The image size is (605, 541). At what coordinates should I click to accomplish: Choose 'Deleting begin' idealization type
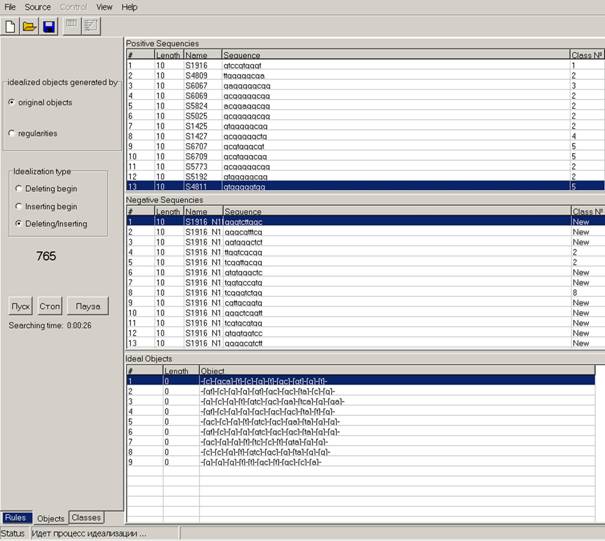[16, 188]
